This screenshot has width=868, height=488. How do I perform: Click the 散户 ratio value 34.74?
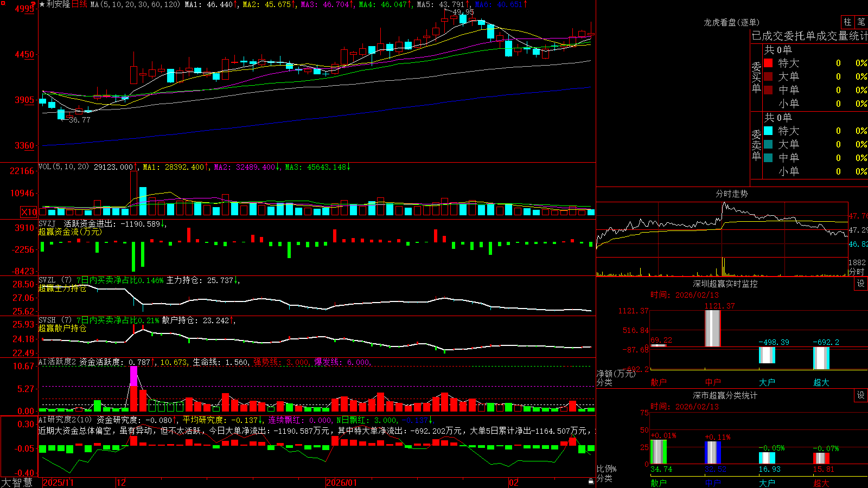tap(661, 469)
